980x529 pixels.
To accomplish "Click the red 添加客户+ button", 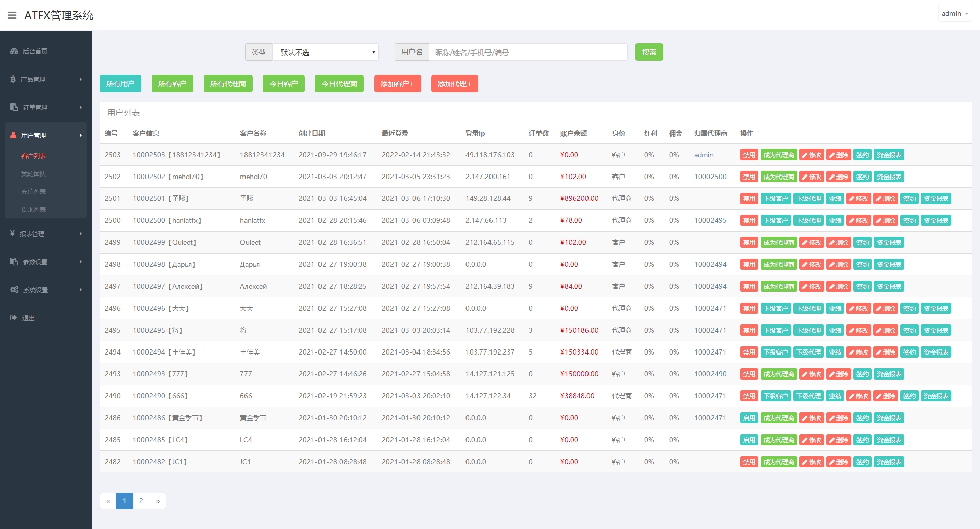I will tap(397, 84).
